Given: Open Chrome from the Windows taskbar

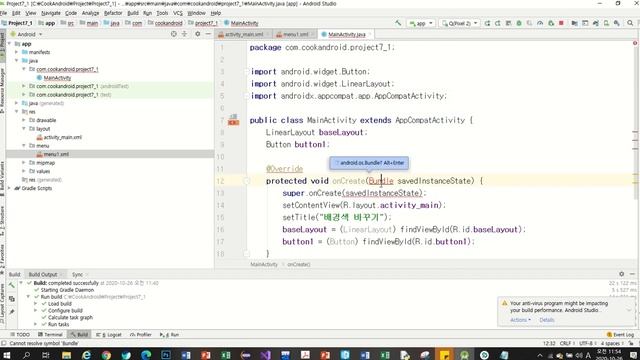Looking at the screenshot, I should pos(107,355).
